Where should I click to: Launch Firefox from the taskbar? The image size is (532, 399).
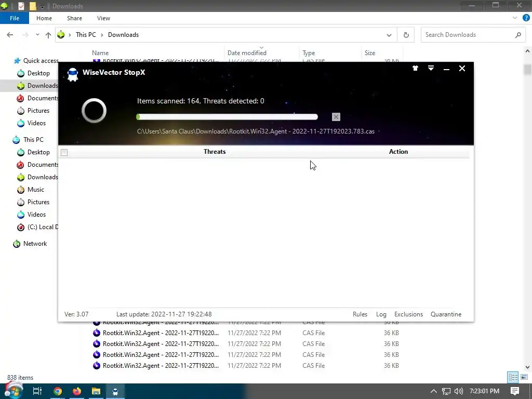pyautogui.click(x=77, y=391)
